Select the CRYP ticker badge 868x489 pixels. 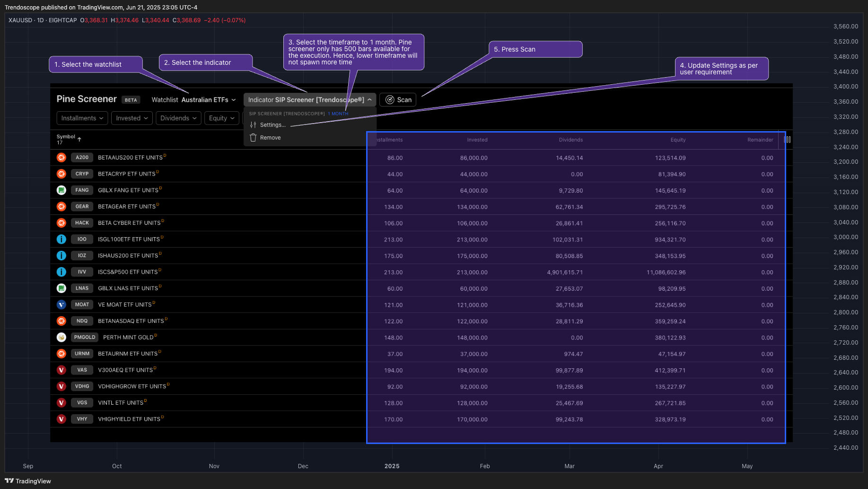coord(82,174)
